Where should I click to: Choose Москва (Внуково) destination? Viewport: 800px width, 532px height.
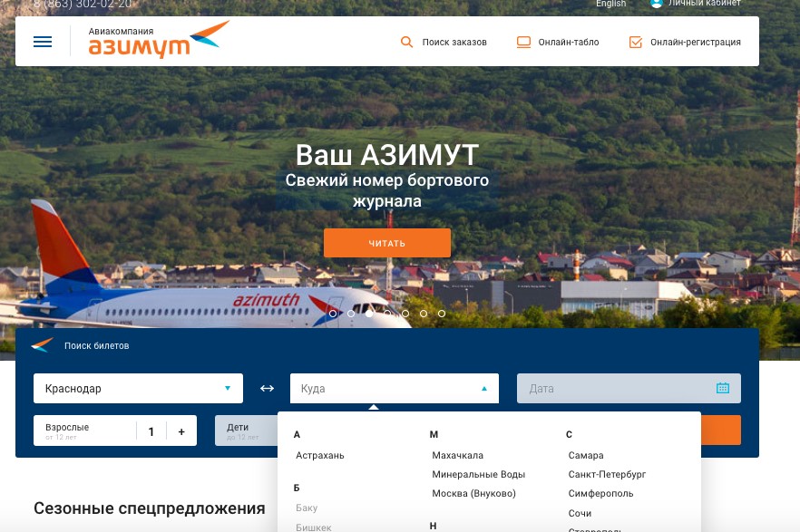474,493
